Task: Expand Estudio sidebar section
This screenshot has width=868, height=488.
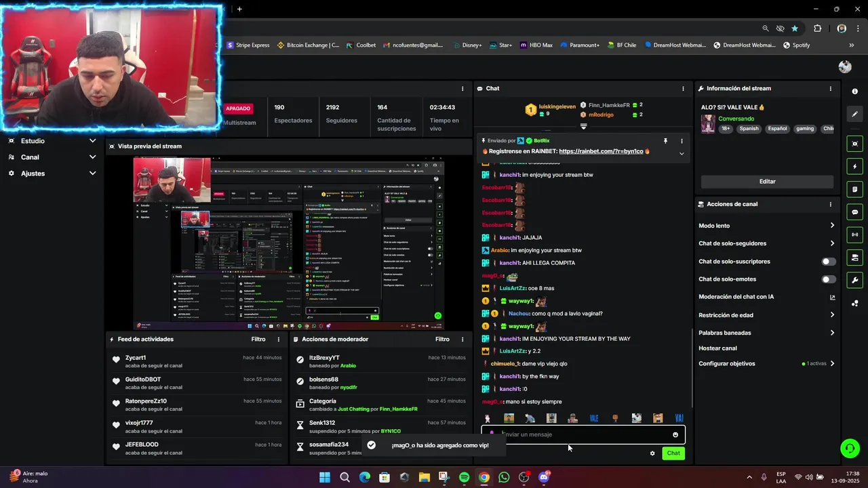Action: (x=52, y=141)
